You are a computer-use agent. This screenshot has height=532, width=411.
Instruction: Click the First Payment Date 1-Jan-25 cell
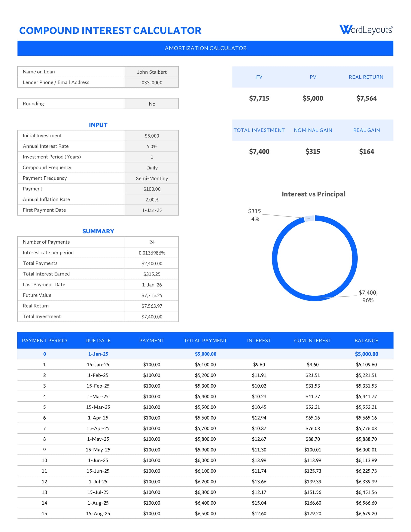pos(152,210)
